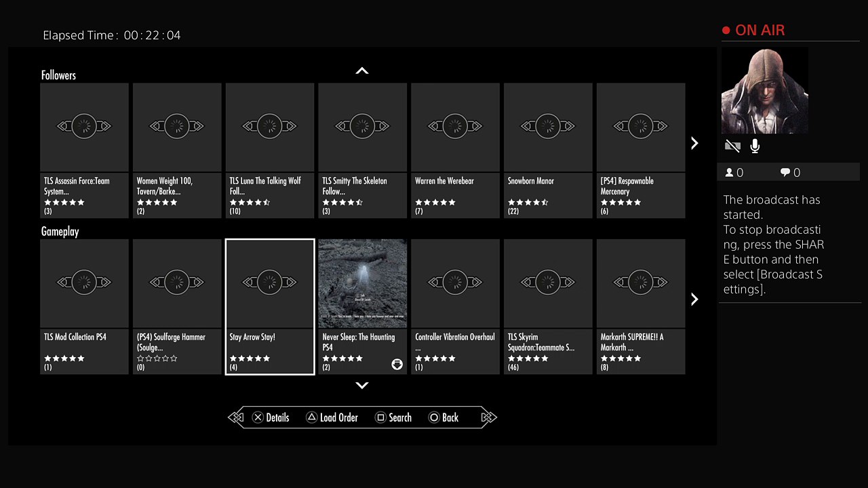The height and width of the screenshot is (488, 868).
Task: Click the (10) rating count on Luna mod
Action: click(236, 211)
